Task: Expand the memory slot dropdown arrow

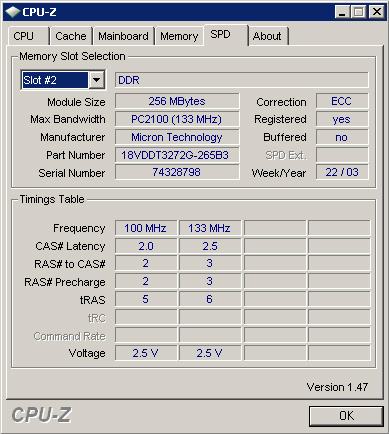Action: [96, 80]
